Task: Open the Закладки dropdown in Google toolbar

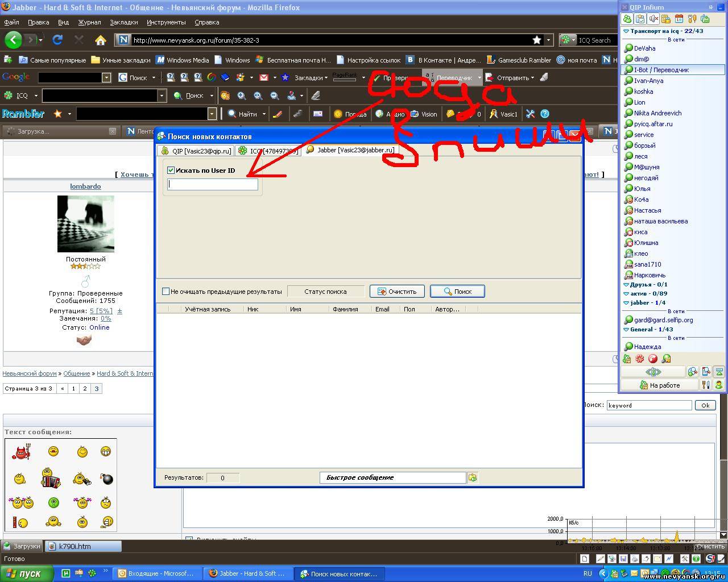Action: (x=311, y=77)
